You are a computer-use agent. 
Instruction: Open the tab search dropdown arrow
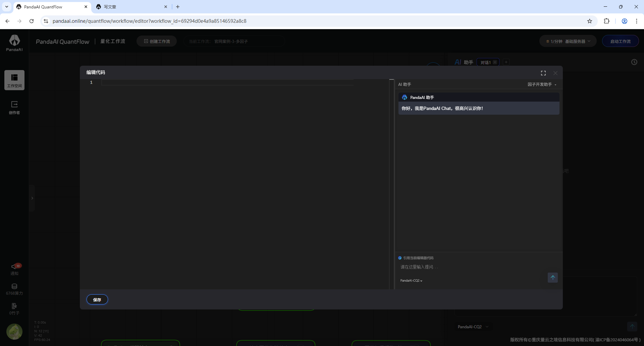coord(7,7)
